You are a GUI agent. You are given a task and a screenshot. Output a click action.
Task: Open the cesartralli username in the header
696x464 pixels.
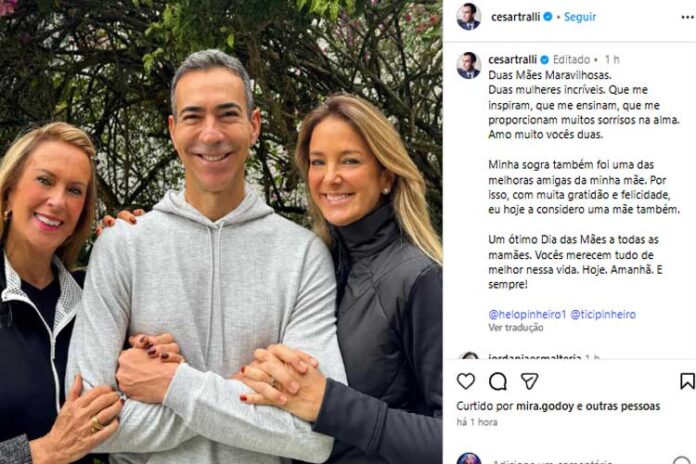pos(515,17)
